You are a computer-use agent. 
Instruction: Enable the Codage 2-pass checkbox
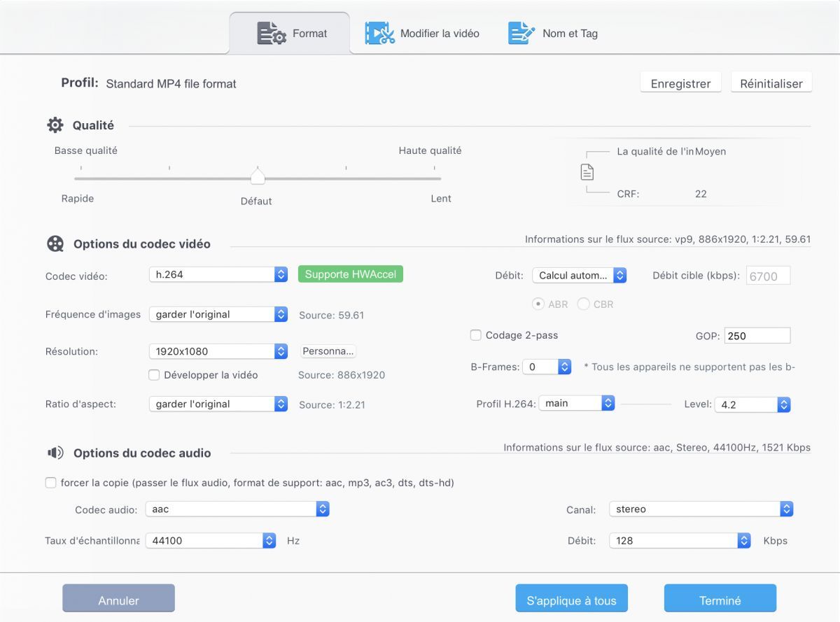coord(476,335)
